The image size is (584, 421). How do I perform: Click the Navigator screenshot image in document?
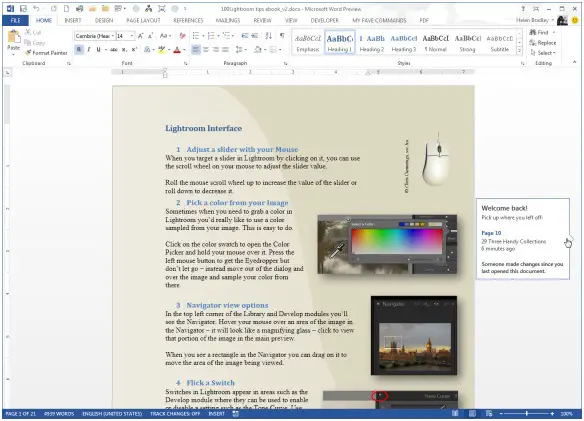(414, 335)
